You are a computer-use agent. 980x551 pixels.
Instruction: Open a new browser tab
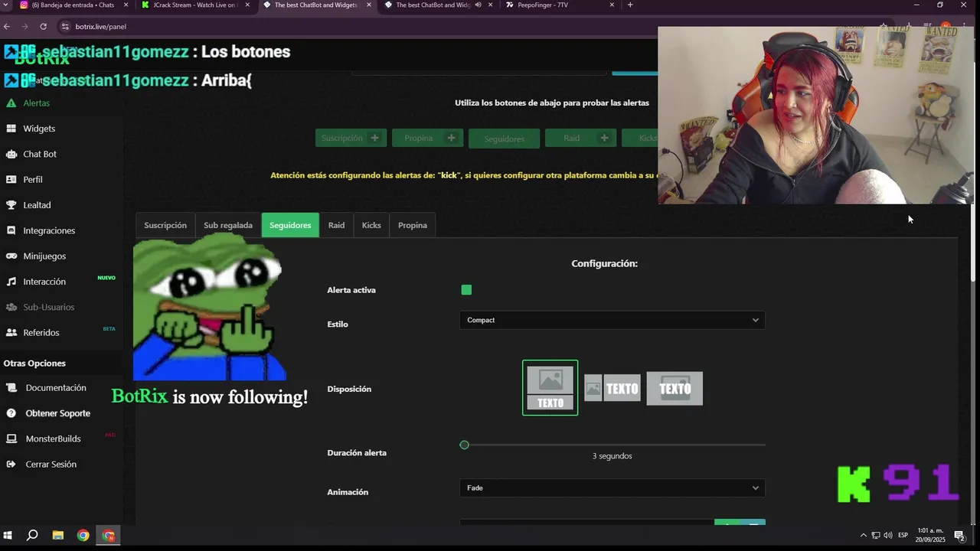(630, 5)
